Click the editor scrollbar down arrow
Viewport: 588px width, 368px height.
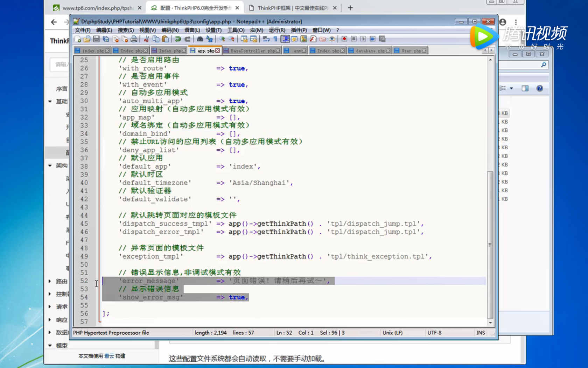pos(490,322)
